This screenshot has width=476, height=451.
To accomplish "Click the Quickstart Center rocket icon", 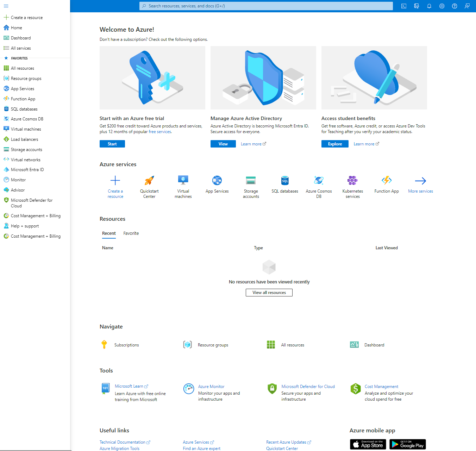I will click(x=149, y=181).
